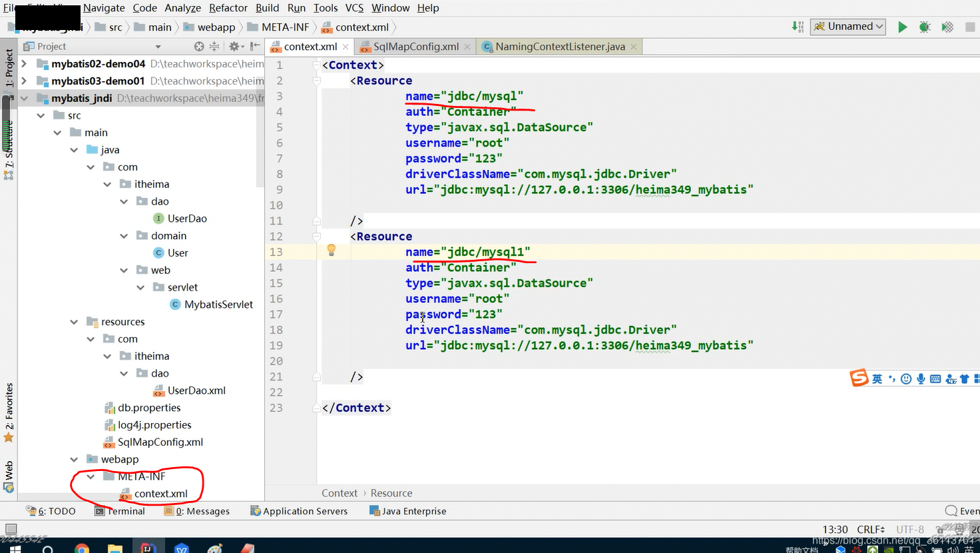This screenshot has height=553, width=980.
Task: Open Chrome from the Windows taskbar
Action: 82,548
